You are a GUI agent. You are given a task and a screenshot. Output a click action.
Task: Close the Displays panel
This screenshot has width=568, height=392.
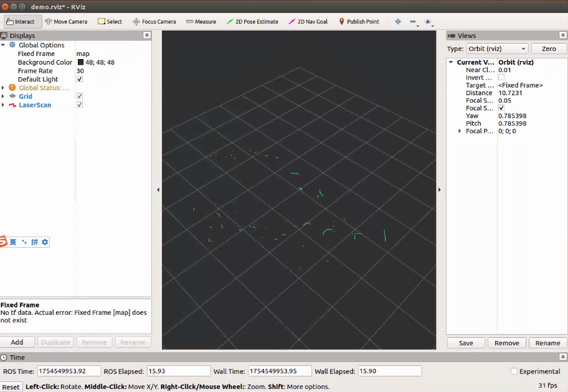point(147,35)
